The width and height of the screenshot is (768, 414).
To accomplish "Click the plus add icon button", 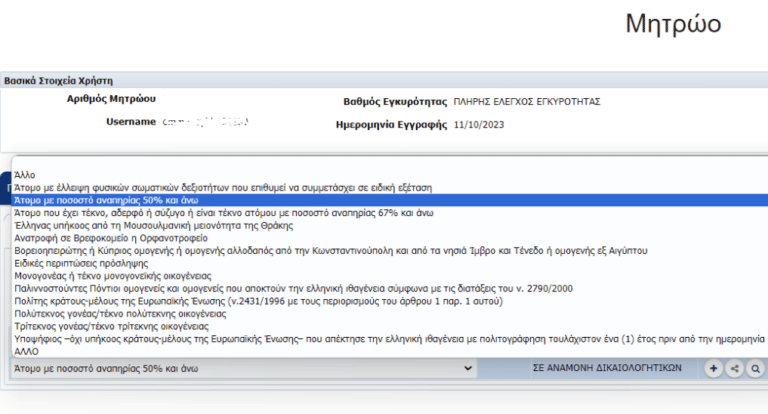I will (713, 368).
